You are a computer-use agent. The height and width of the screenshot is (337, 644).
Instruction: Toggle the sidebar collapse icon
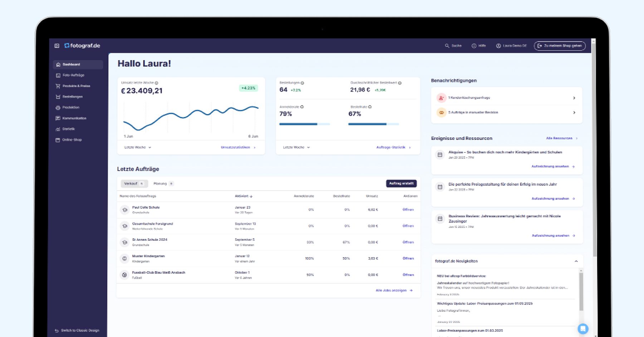(57, 46)
